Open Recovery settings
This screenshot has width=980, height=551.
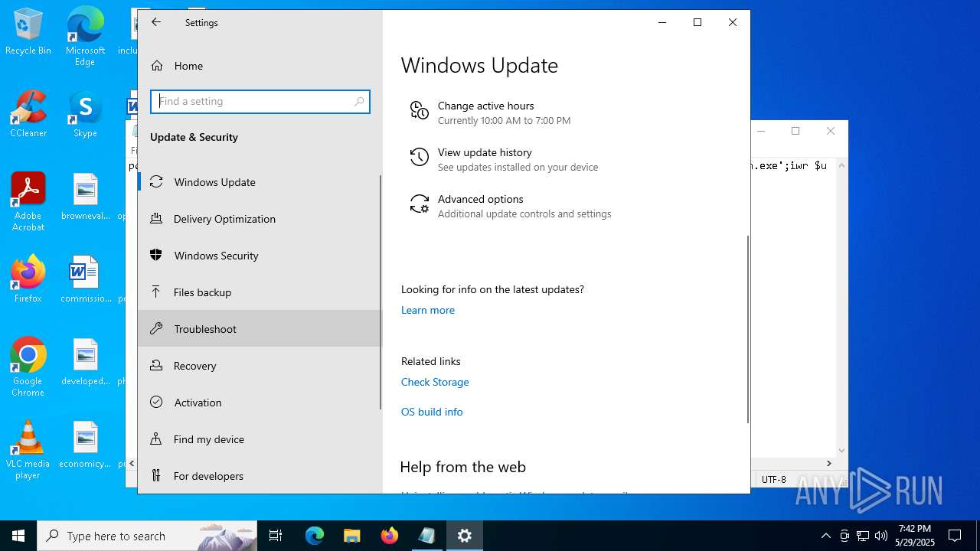pos(260,366)
